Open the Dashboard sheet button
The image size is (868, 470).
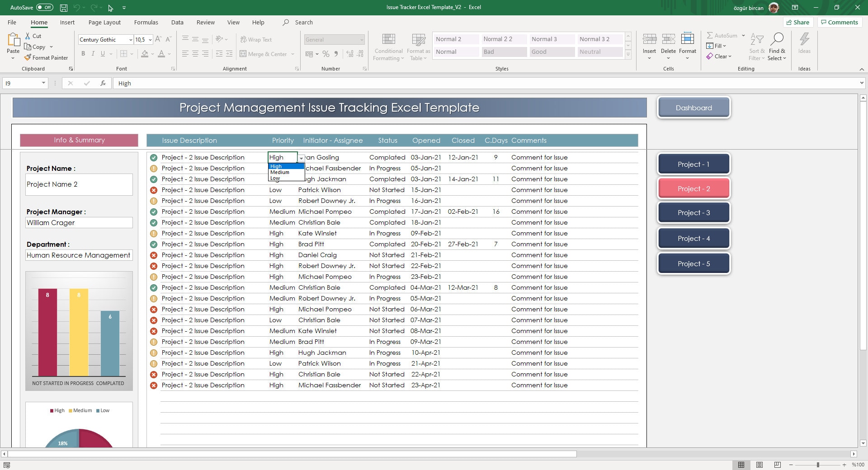click(x=693, y=108)
